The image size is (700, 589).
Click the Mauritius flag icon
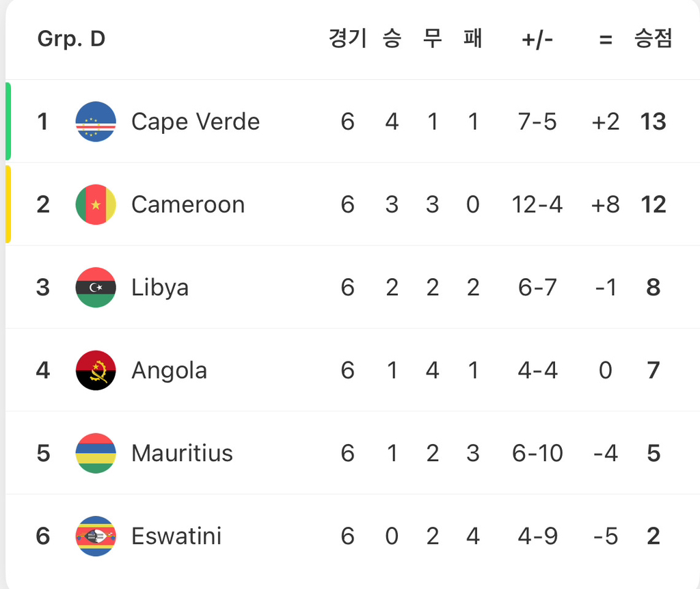96,453
